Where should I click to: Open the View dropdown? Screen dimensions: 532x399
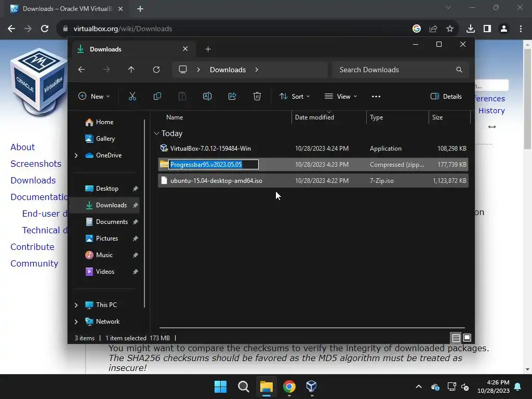(341, 96)
